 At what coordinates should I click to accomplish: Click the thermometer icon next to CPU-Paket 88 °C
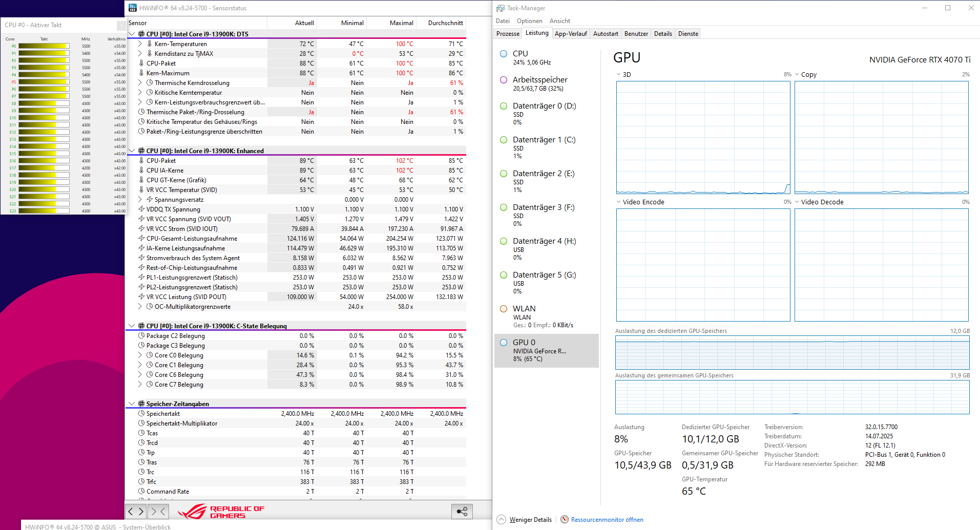[x=141, y=63]
